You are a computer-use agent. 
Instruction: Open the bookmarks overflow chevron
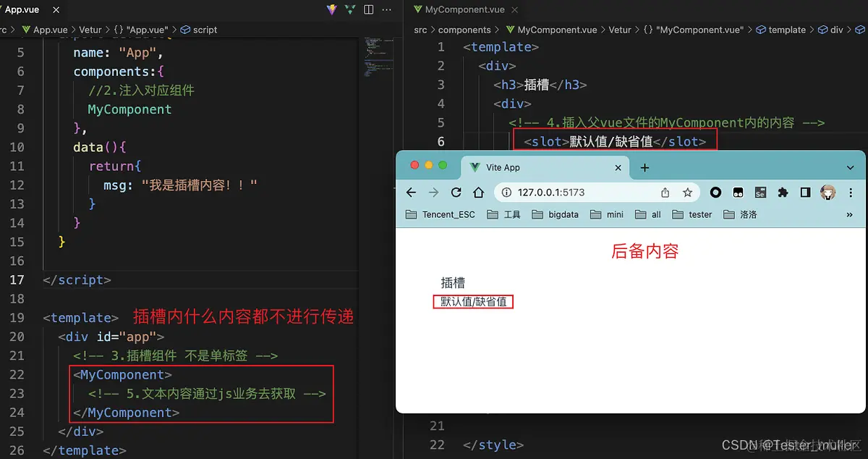[x=851, y=214]
